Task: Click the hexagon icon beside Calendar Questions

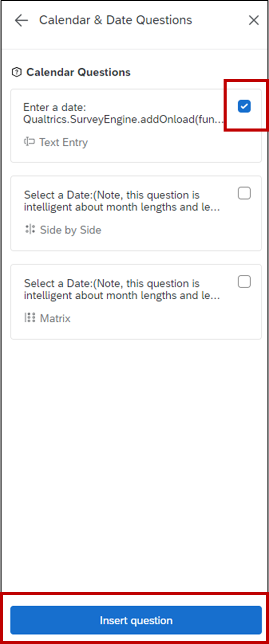Action: 16,72
